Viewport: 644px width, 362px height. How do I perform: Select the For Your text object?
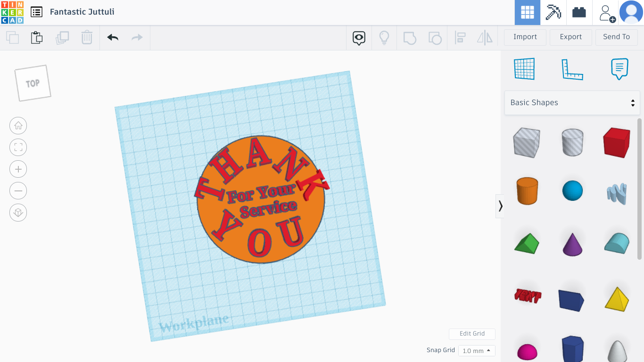click(260, 192)
